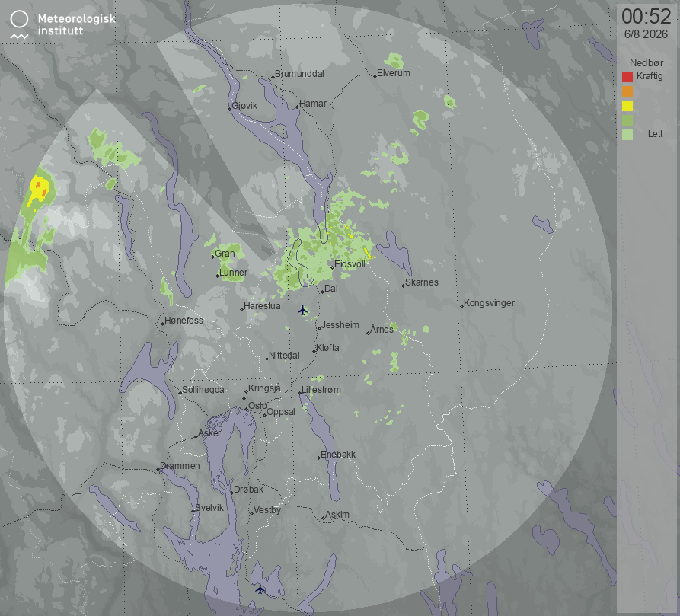Click the Lunner town label

233,273
